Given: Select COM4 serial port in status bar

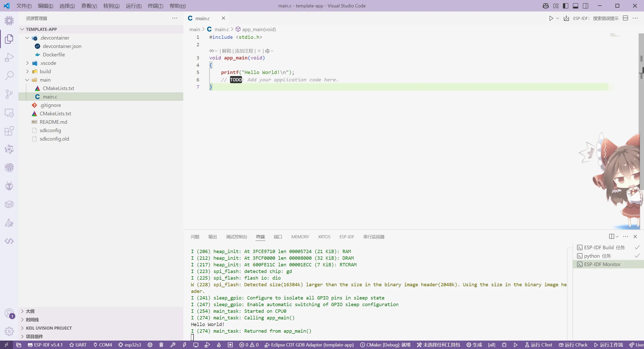Looking at the screenshot, I should pos(103,345).
